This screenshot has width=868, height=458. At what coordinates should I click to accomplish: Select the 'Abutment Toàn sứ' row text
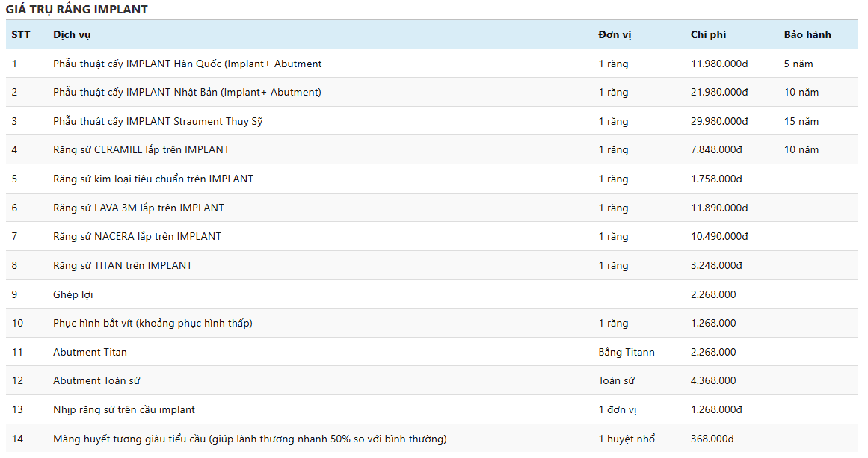(x=96, y=380)
